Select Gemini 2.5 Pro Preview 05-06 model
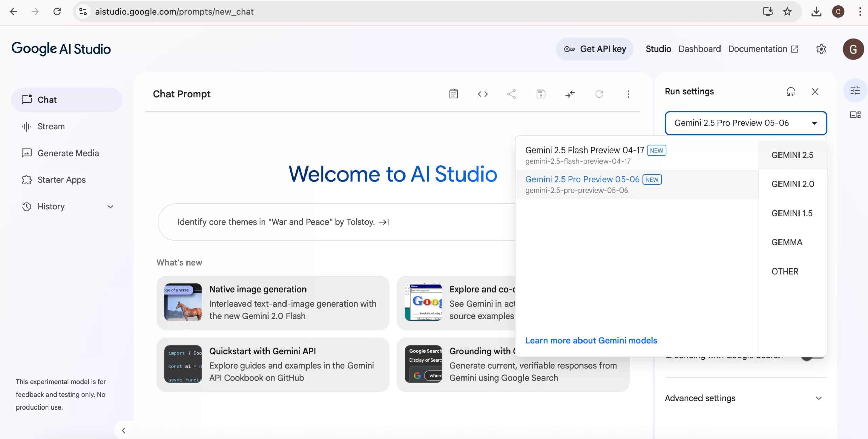Viewport: 868px width, 439px height. pyautogui.click(x=637, y=184)
